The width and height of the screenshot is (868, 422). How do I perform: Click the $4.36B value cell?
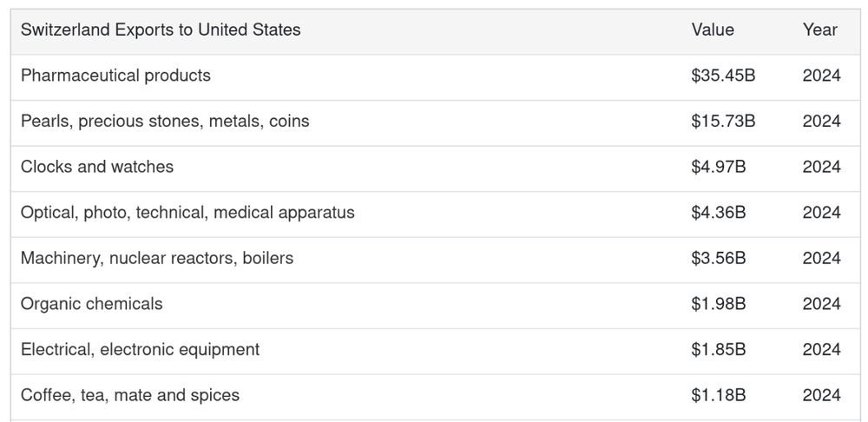[719, 213]
